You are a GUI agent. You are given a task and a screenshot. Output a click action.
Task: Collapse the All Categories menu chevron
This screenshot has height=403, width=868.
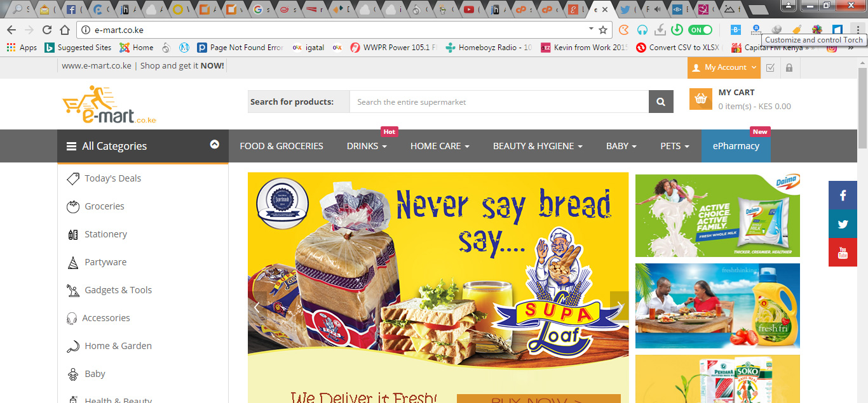[215, 144]
